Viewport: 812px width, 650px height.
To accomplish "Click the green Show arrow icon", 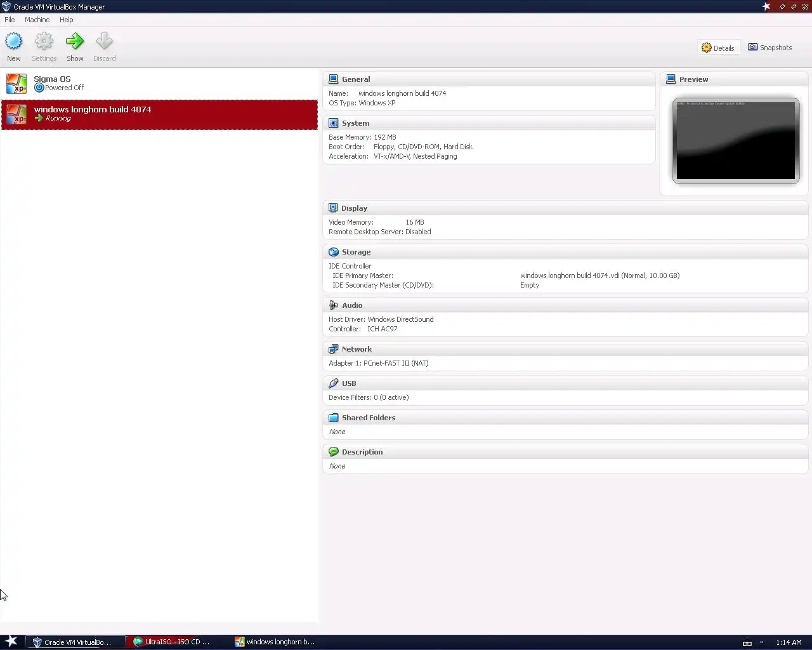I will click(75, 42).
